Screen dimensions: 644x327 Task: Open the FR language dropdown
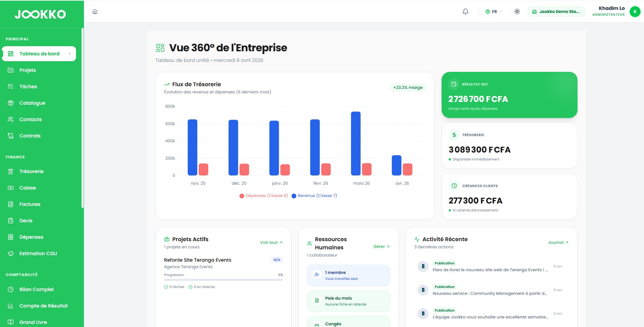point(493,11)
